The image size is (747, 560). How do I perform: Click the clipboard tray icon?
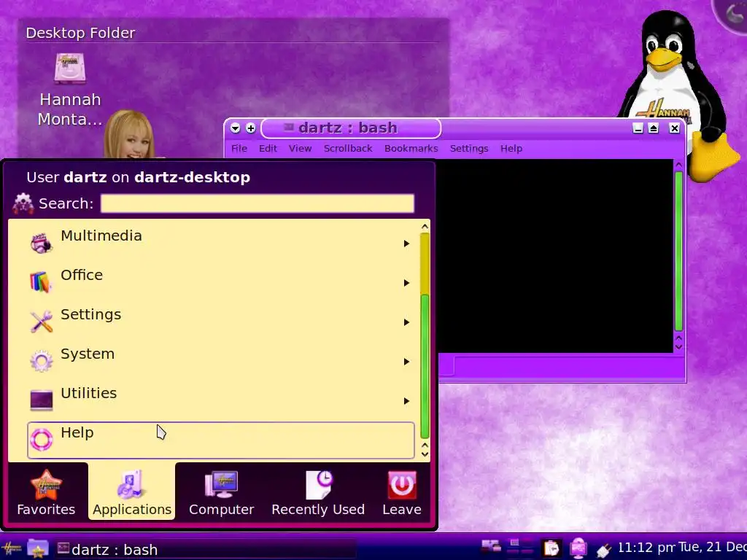click(551, 548)
